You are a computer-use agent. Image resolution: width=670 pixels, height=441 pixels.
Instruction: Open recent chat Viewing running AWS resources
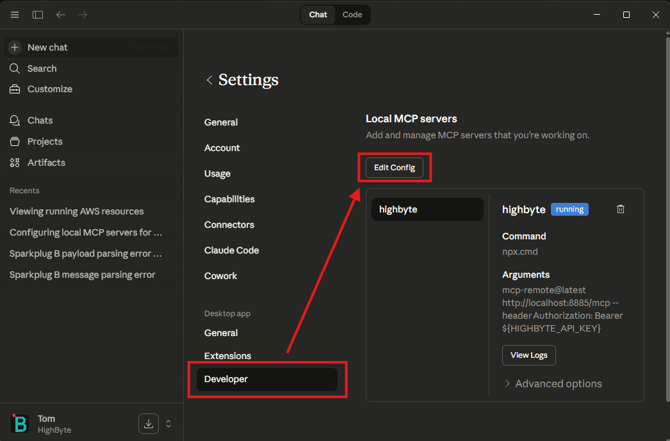point(77,211)
